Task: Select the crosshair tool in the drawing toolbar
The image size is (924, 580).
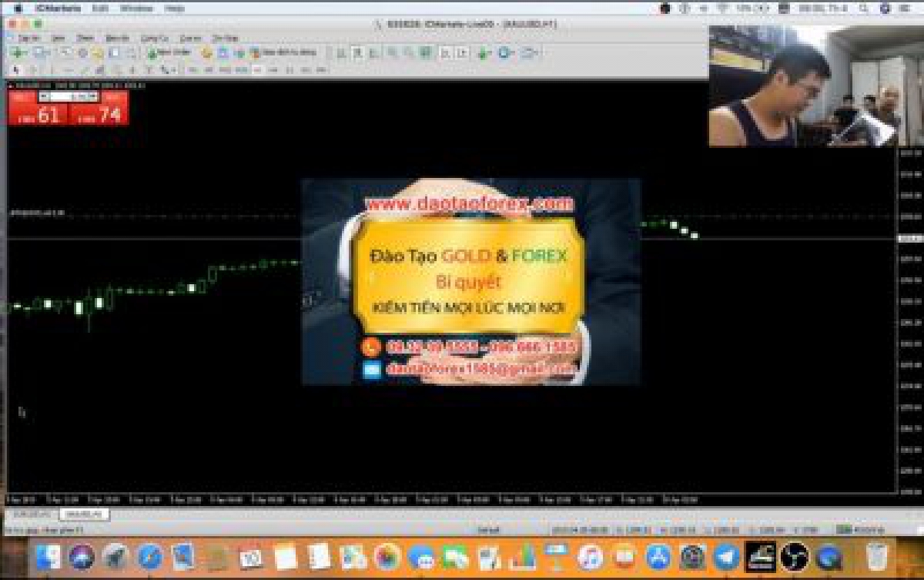Action: click(32, 70)
